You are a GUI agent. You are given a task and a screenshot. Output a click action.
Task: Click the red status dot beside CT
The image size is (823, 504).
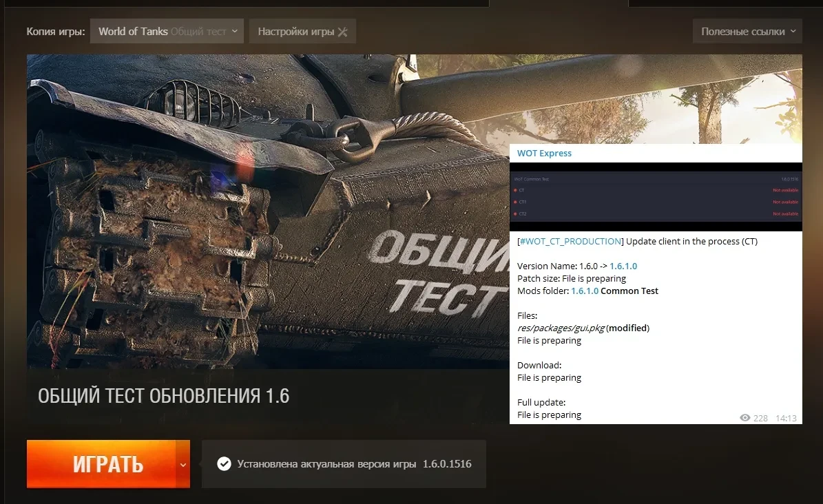(x=515, y=190)
